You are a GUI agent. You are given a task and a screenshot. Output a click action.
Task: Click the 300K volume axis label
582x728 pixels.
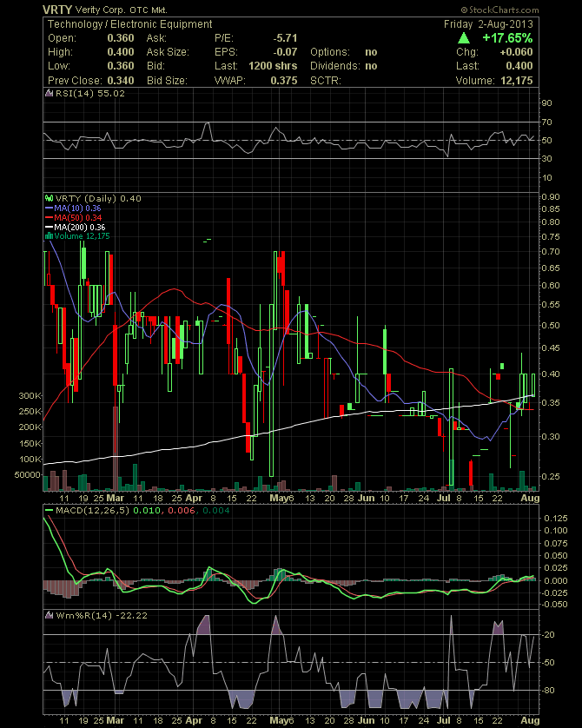(x=30, y=395)
